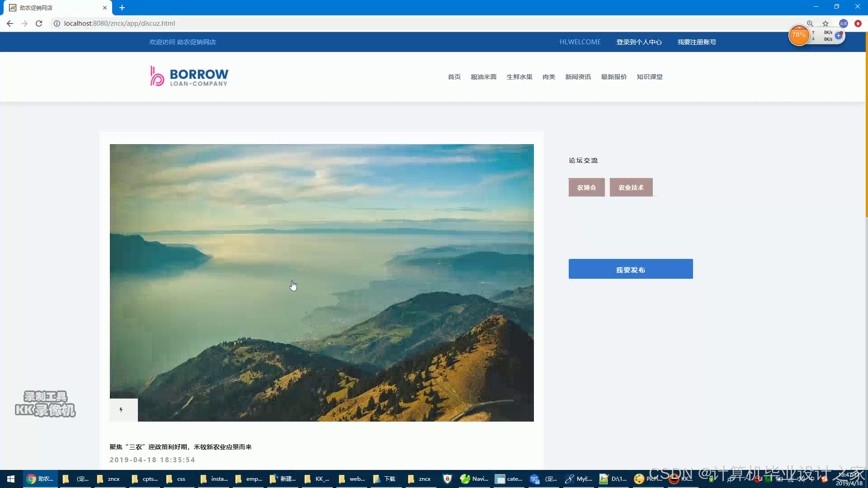This screenshot has height=488, width=868.
Task: Open 知识课堂 page
Action: pyautogui.click(x=650, y=77)
